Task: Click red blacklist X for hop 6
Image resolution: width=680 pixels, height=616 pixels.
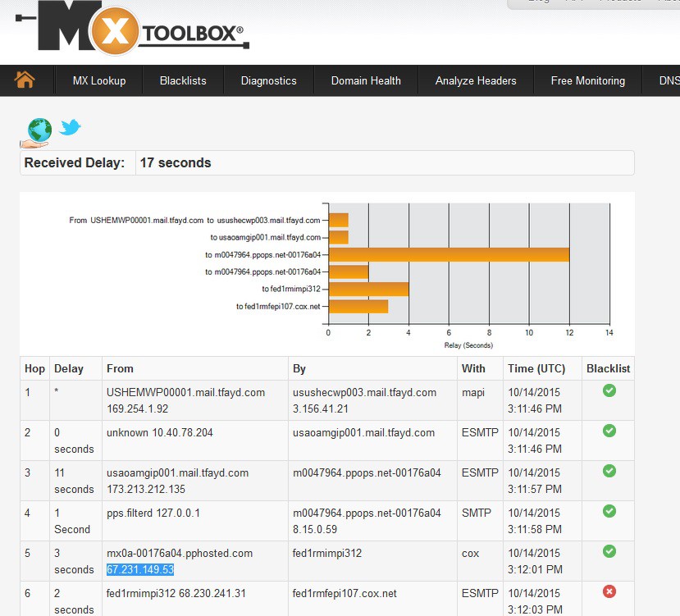Action: [609, 591]
